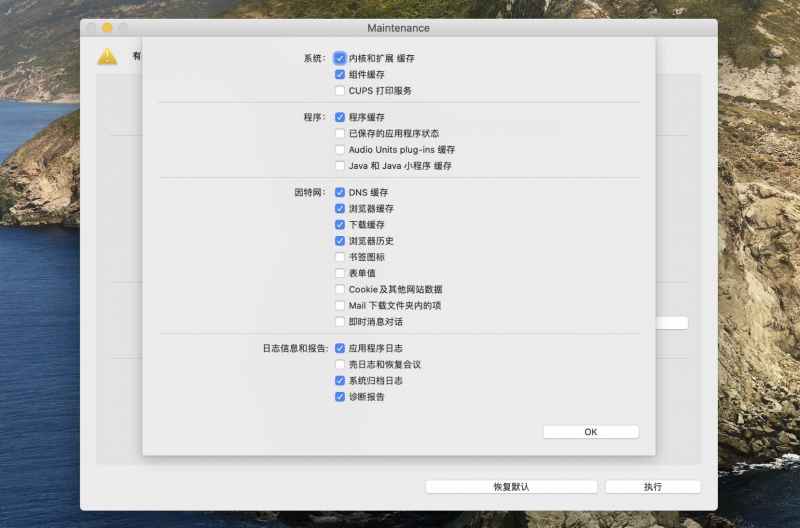Tick Java 和 Java 小程序 缓存
Viewport: 800px width, 528px height.
coord(340,166)
